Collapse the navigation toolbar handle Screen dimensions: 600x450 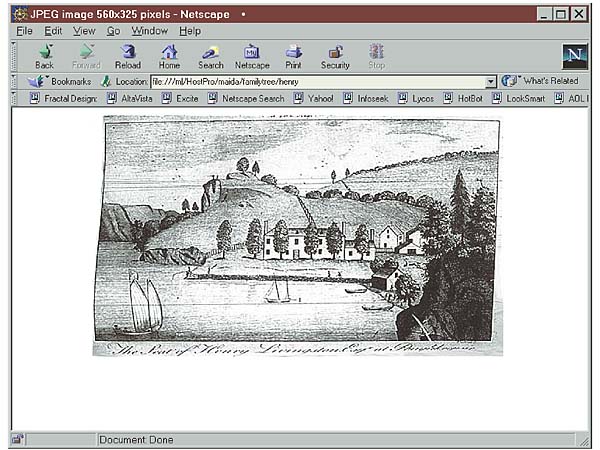click(x=14, y=56)
